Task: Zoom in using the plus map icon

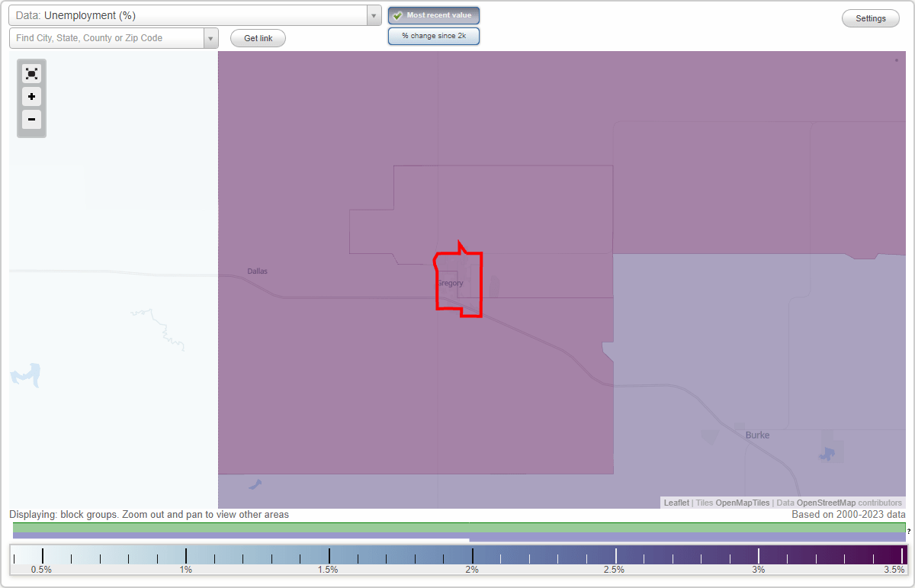Action: 31,96
